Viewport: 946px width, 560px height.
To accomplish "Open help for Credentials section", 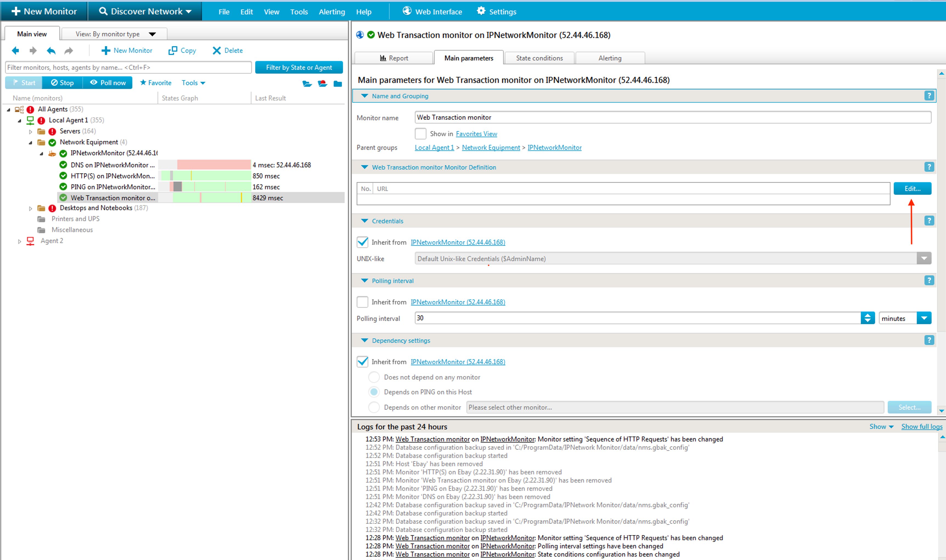I will [929, 221].
